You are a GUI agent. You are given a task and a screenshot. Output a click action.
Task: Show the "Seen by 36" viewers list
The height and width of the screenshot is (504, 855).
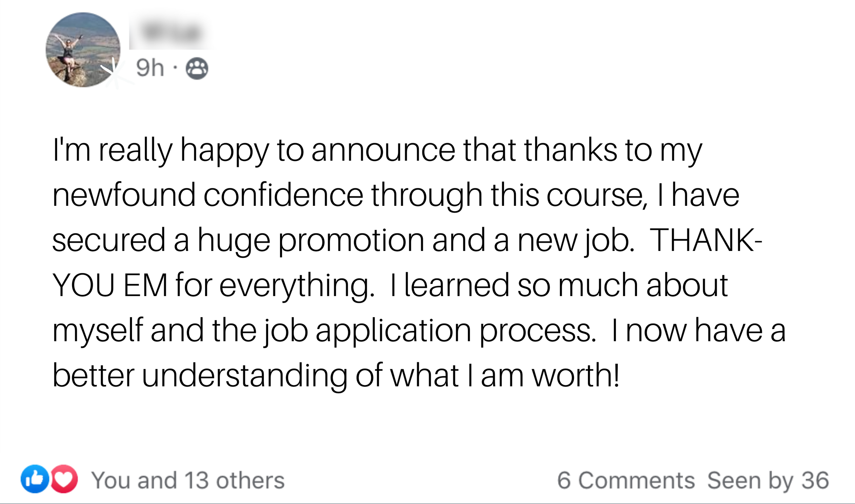(x=768, y=480)
